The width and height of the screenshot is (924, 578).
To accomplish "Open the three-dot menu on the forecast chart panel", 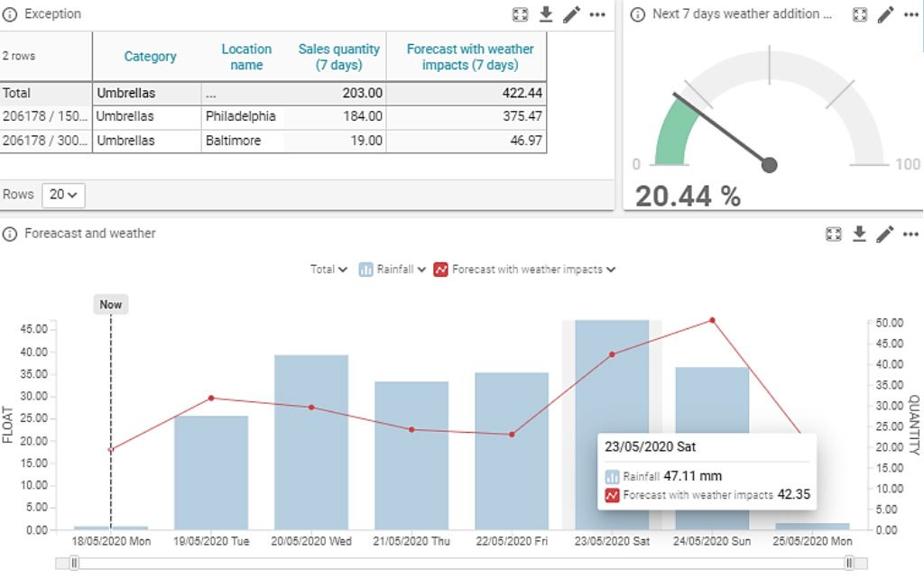I will (910, 234).
